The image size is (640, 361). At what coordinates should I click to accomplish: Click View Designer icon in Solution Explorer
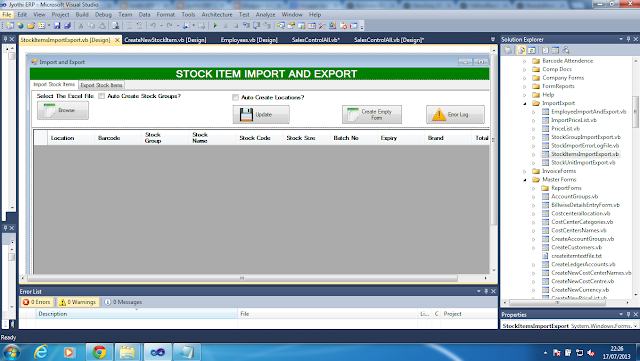(555, 50)
